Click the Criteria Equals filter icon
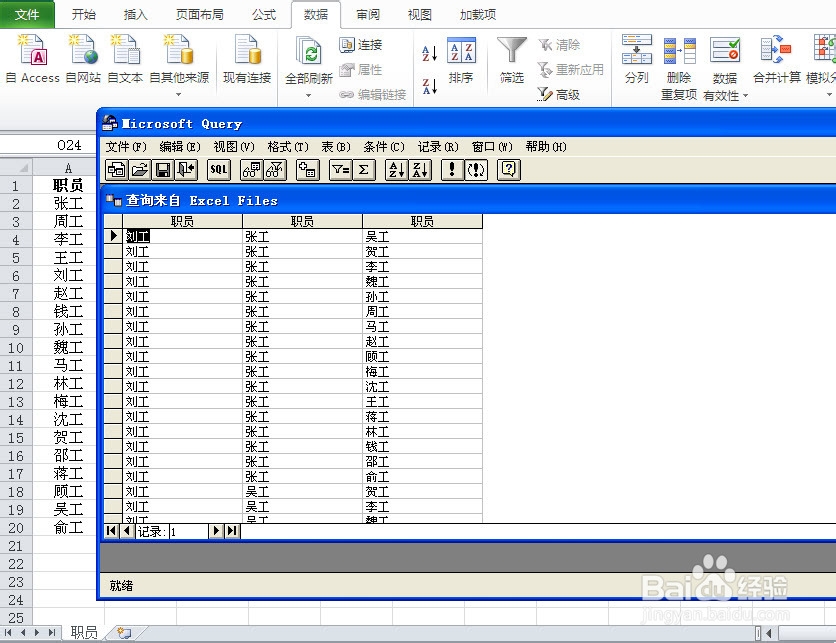836x643 pixels. click(x=340, y=170)
